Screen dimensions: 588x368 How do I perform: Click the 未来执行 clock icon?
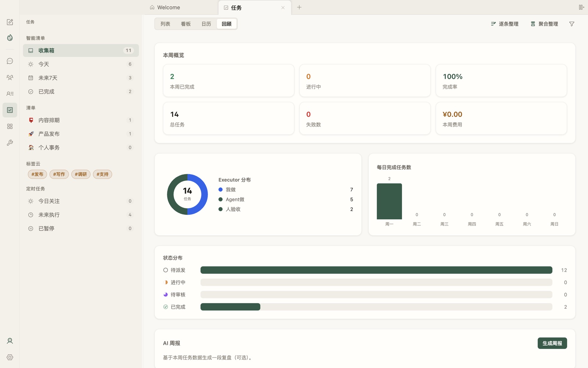click(31, 215)
